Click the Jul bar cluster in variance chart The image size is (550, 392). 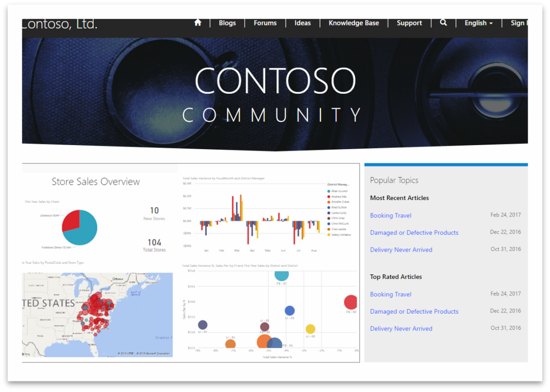pos(298,232)
